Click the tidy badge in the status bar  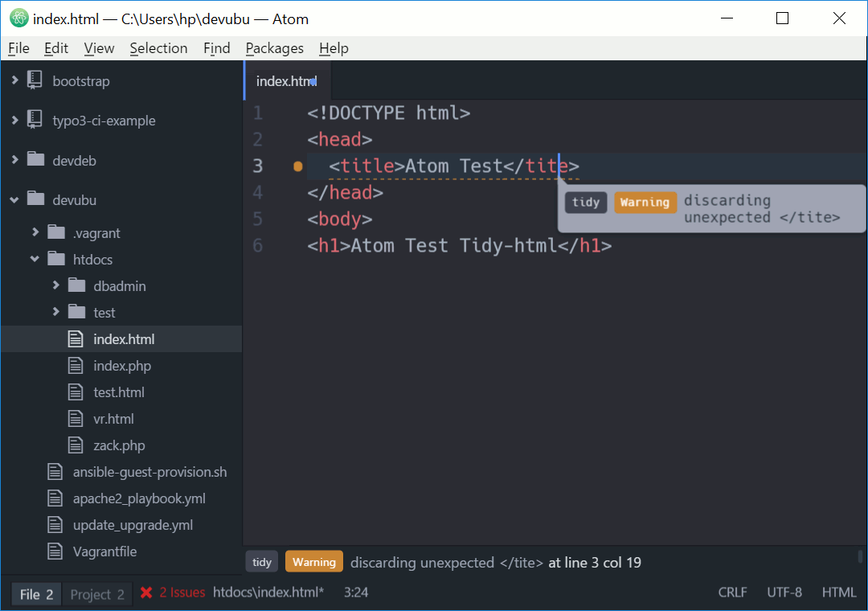pos(261,561)
